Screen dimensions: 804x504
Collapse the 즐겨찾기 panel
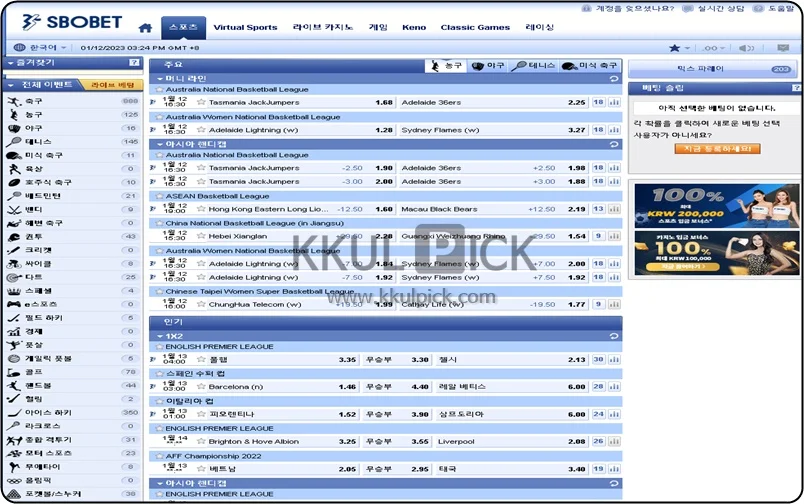(10, 63)
